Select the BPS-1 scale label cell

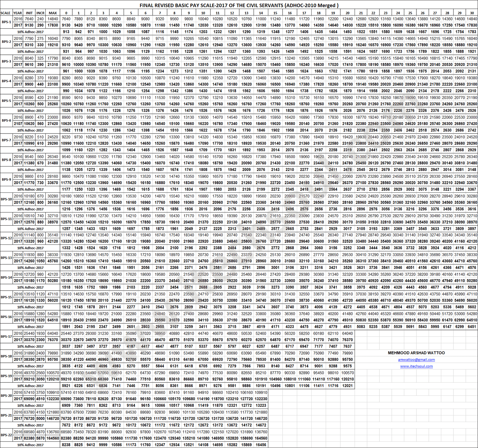6,22
